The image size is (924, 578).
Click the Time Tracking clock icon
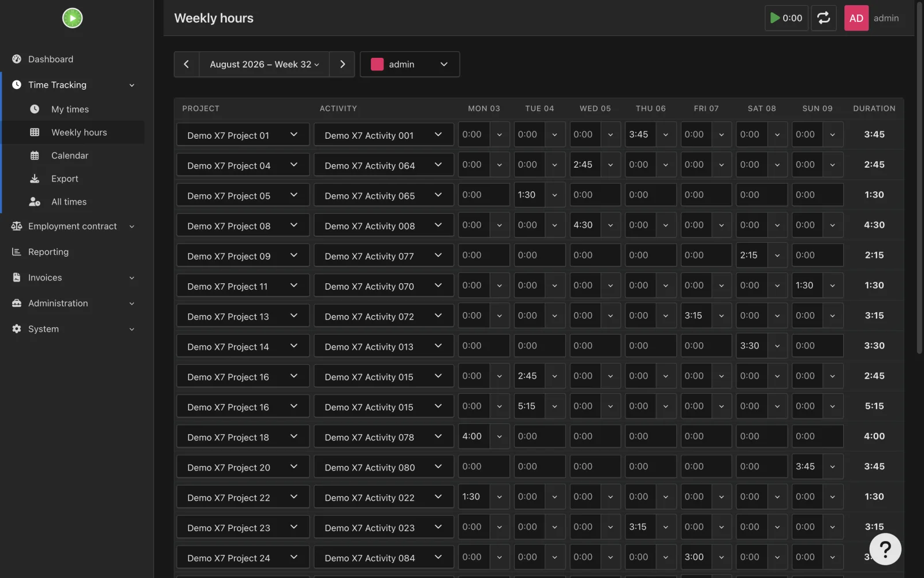tap(17, 85)
